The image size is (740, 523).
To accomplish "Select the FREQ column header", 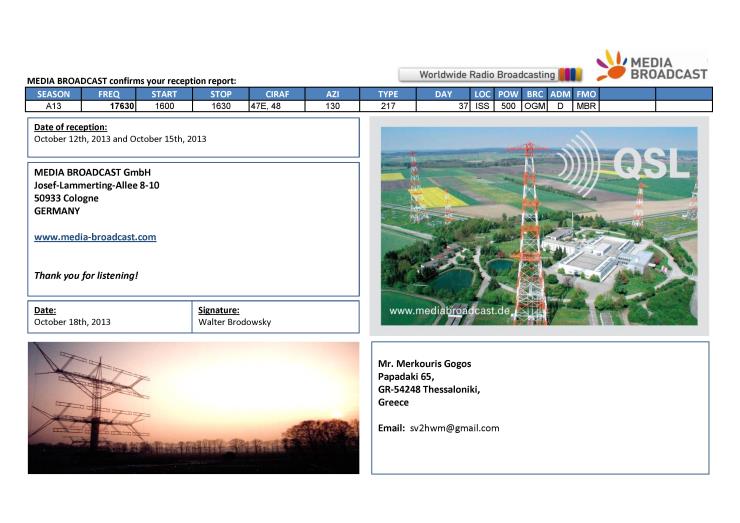I will coord(109,94).
